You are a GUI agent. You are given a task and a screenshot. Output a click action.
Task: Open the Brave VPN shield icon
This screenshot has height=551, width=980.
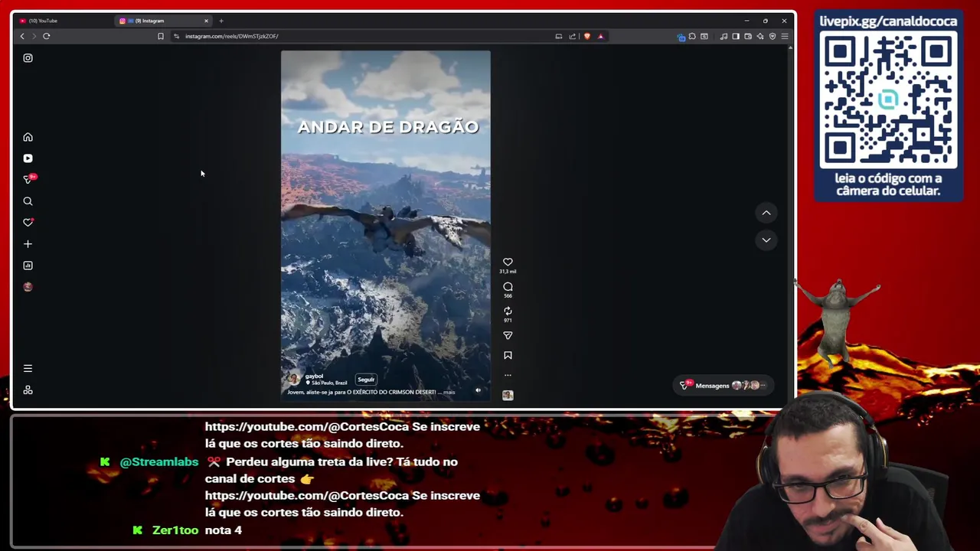pyautogui.click(x=773, y=36)
